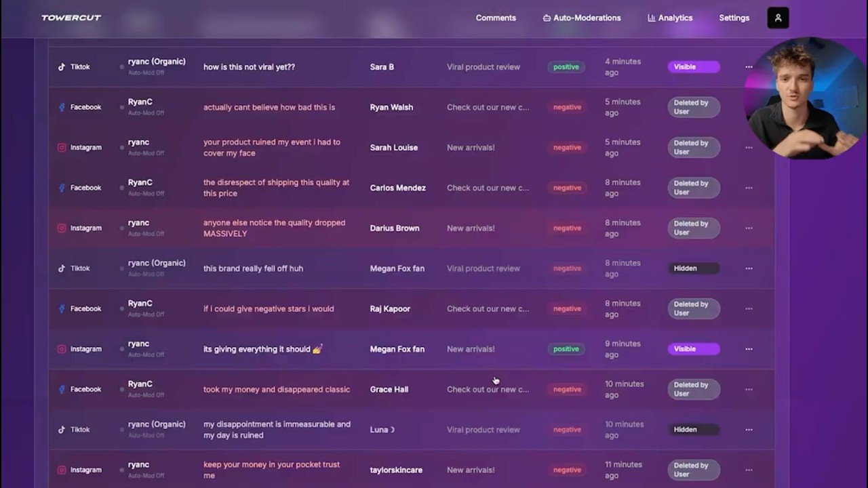Click the Analytics bar chart icon
This screenshot has width=868, height=488.
[x=652, y=18]
